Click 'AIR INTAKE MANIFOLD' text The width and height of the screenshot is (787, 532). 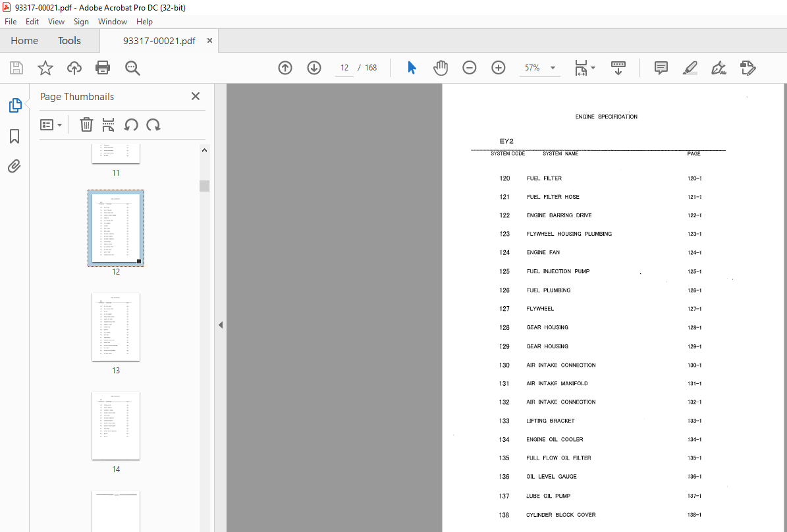coord(557,383)
